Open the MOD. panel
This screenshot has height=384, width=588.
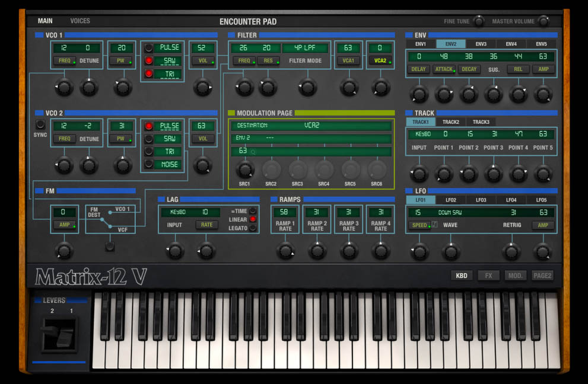pyautogui.click(x=515, y=276)
